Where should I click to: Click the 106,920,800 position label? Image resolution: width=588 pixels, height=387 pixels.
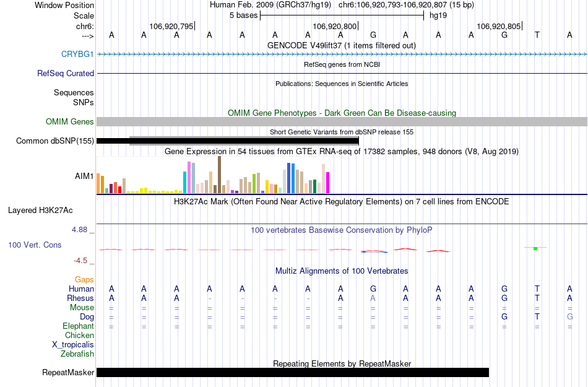click(x=334, y=26)
